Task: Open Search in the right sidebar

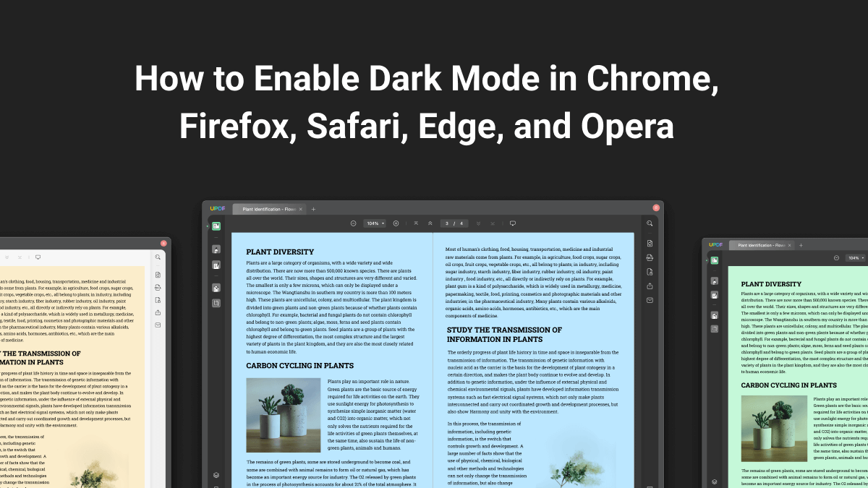Action: click(650, 223)
